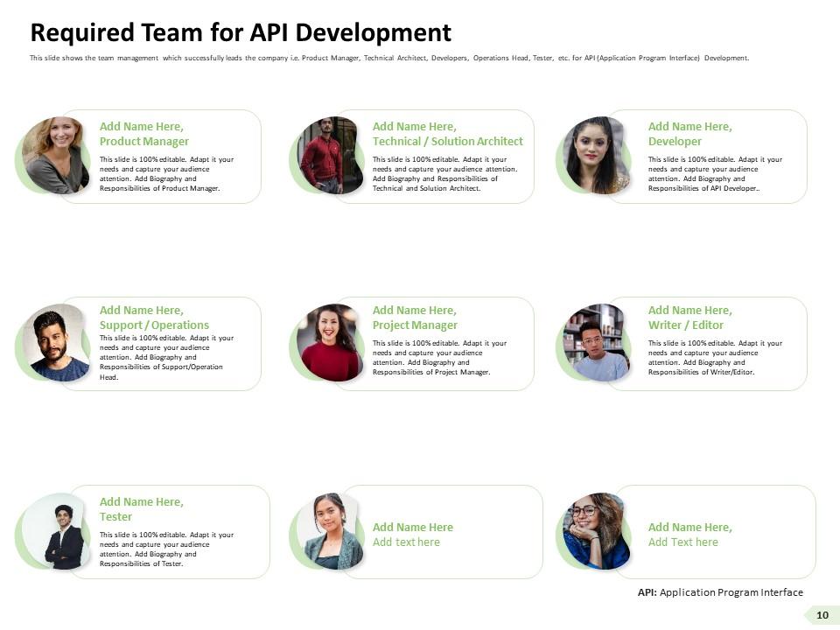Viewport: 840px width, 630px height.
Task: Click the Developer description paragraph
Action: [x=715, y=173]
